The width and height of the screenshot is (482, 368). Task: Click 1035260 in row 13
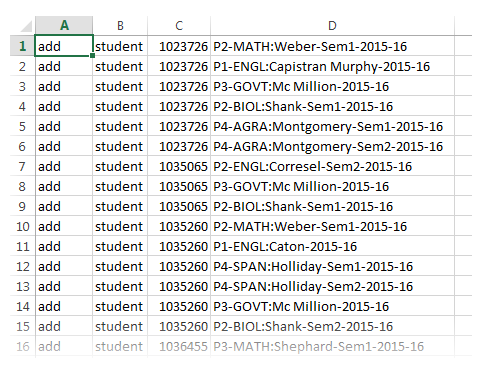pos(179,286)
